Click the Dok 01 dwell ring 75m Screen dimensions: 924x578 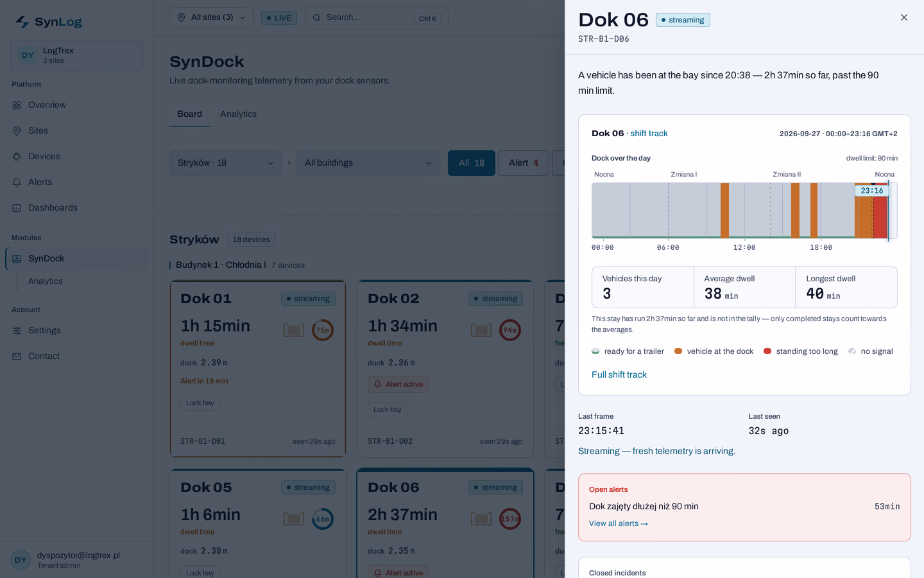pyautogui.click(x=323, y=330)
